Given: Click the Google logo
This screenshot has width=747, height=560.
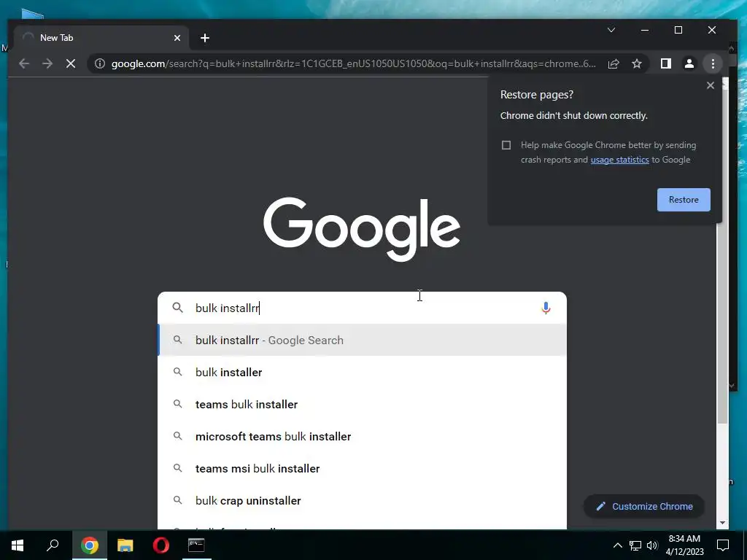Looking at the screenshot, I should pyautogui.click(x=362, y=229).
